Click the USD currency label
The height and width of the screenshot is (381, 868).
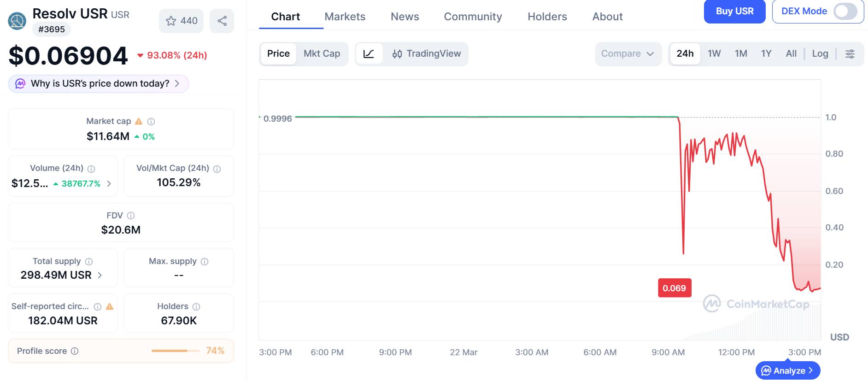(x=839, y=337)
